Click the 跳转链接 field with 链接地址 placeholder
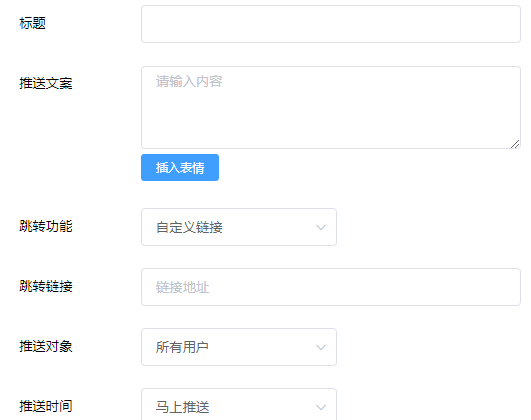 tap(331, 287)
